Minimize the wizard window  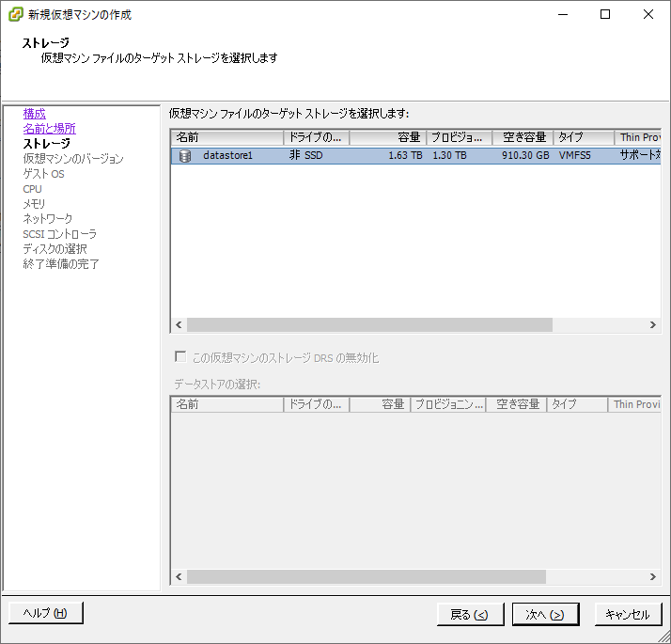(x=563, y=14)
